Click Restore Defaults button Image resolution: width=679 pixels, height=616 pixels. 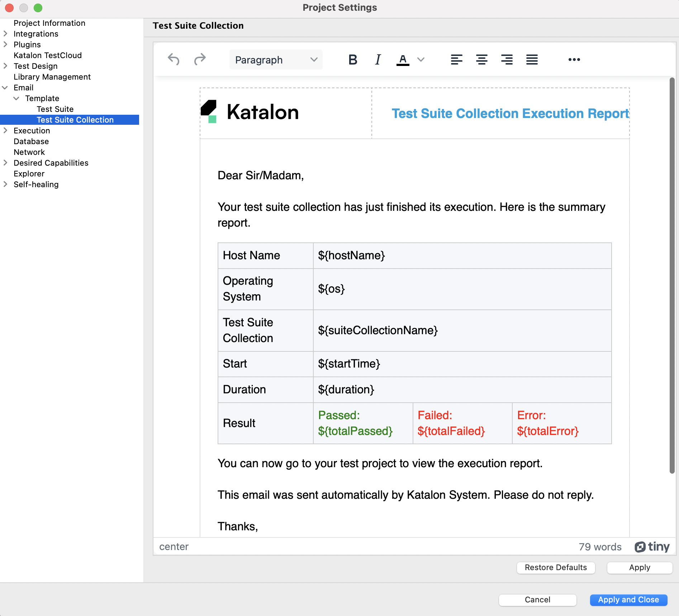click(556, 567)
